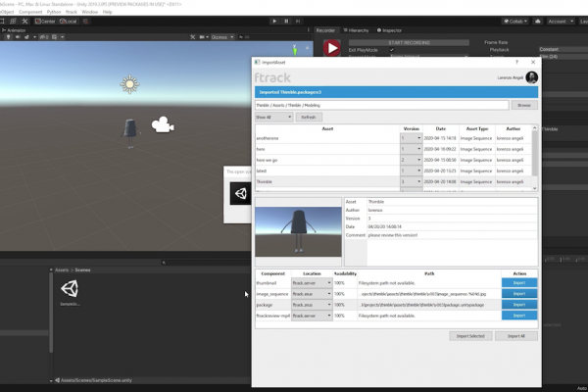Screen dimensions: 588x392
Task: Click the grid snapping icon beside Local
Action: coord(86,21)
